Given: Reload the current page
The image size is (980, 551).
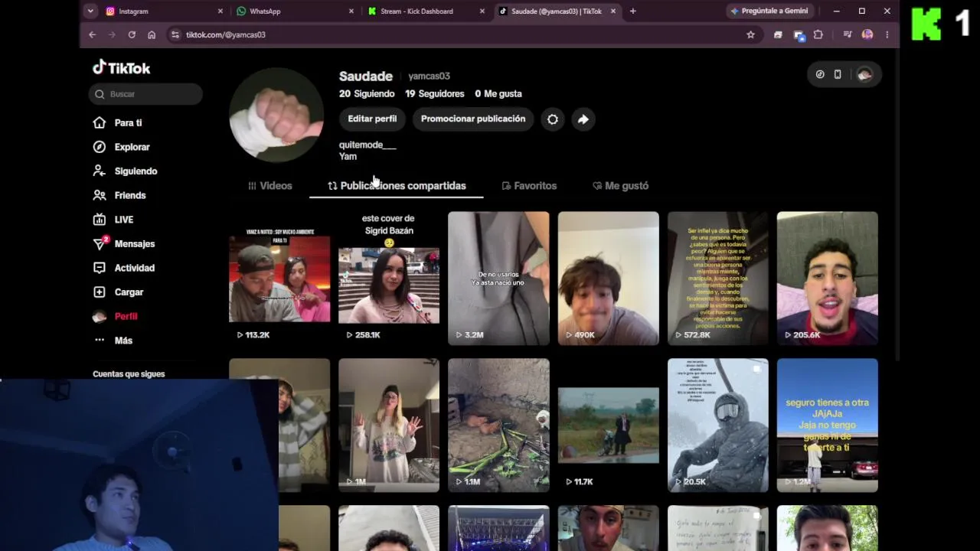Looking at the screenshot, I should (132, 34).
